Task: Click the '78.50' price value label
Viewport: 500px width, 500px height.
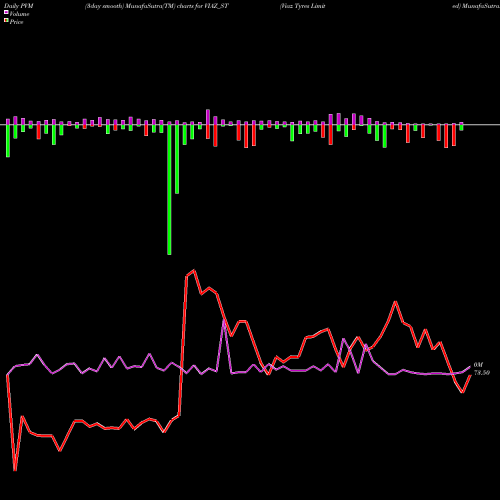Action: click(x=482, y=373)
